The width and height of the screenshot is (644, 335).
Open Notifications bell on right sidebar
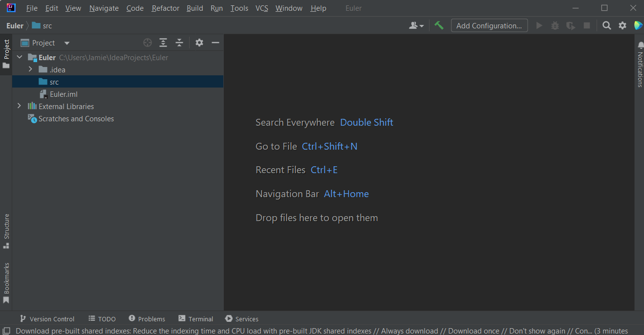click(641, 45)
